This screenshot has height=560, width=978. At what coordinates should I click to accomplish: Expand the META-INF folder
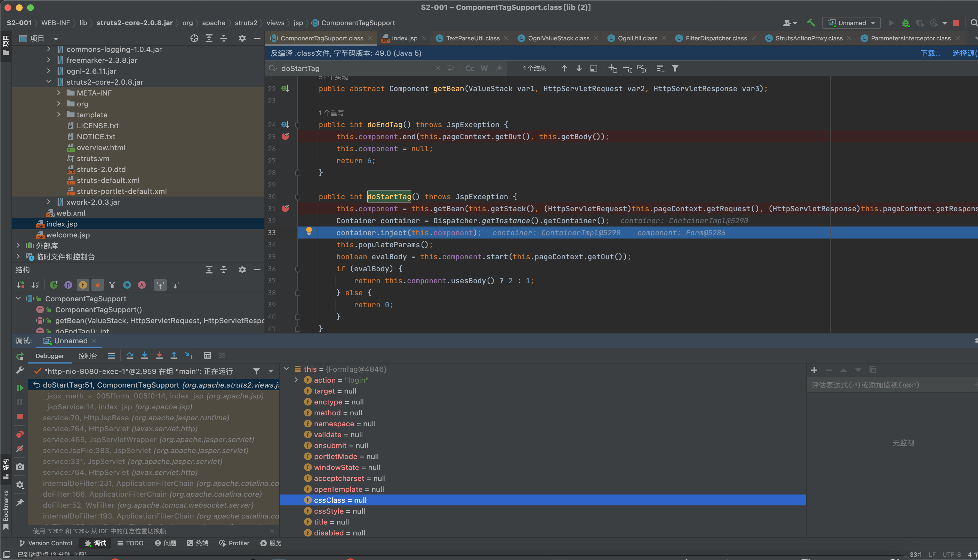point(59,93)
